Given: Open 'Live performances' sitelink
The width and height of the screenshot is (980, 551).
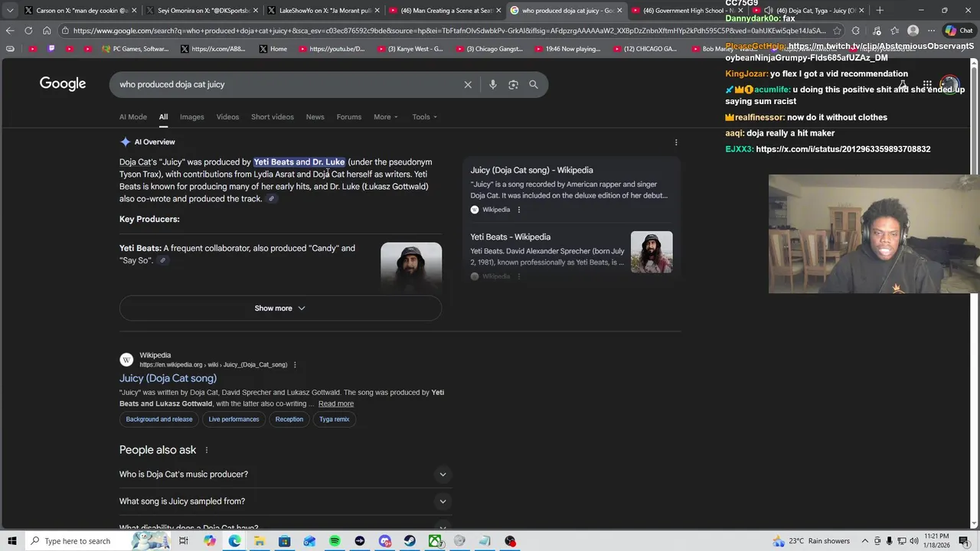Looking at the screenshot, I should click(x=234, y=419).
